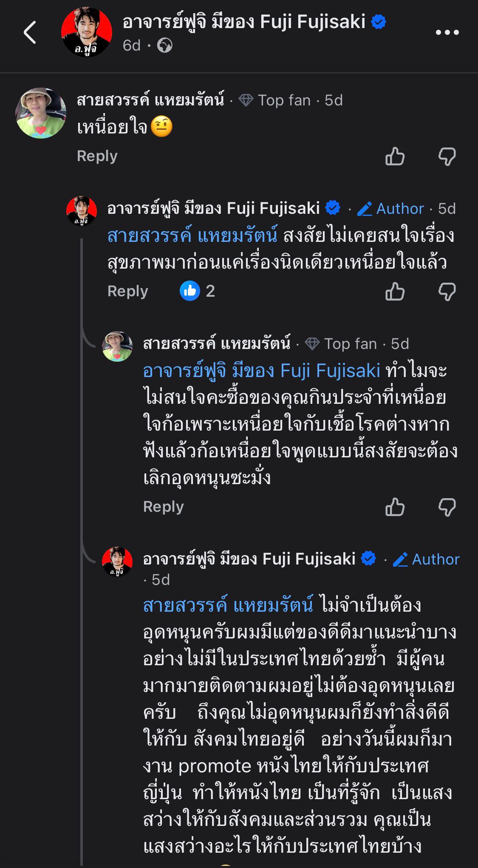Open the three-dot more options menu
The image size is (478, 868).
pos(447,32)
